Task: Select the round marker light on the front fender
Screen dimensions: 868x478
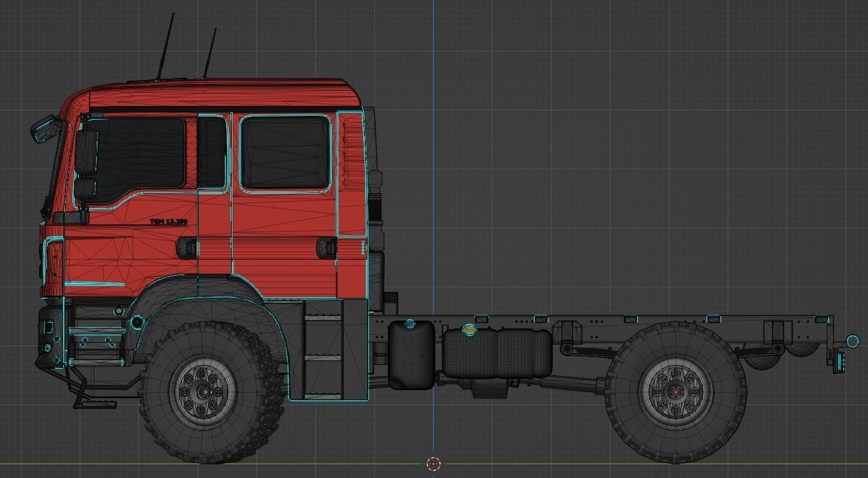Action: [x=136, y=322]
